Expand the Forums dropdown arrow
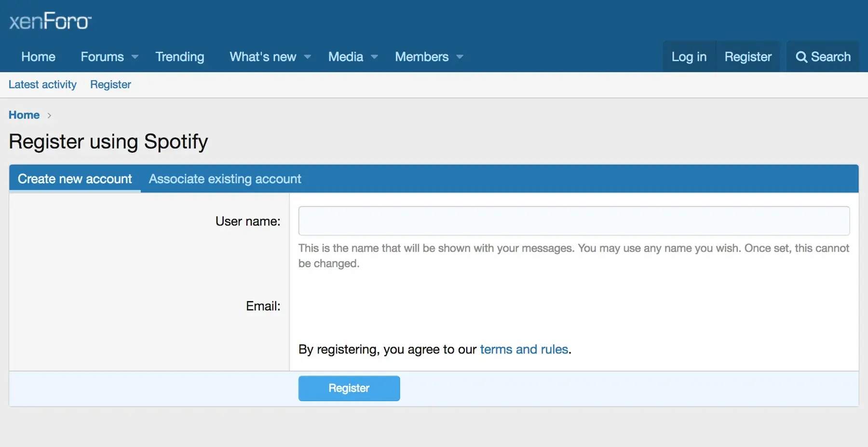The image size is (868, 447). coord(135,57)
